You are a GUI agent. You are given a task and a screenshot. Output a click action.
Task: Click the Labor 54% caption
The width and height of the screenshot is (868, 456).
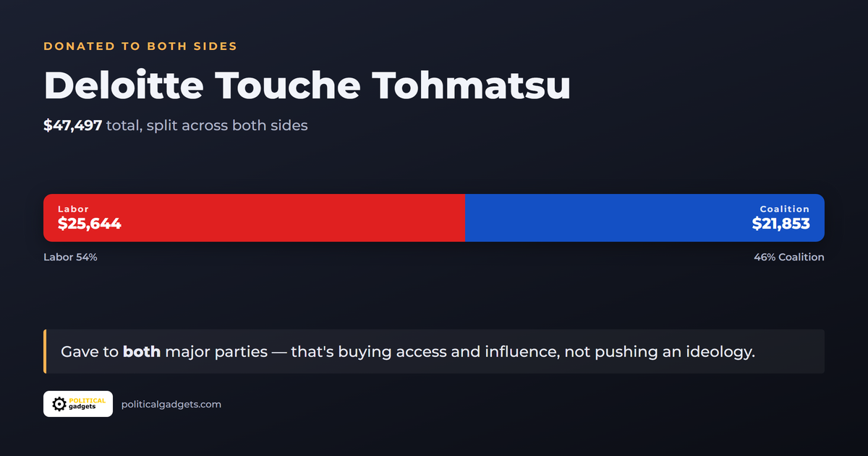[x=70, y=257]
